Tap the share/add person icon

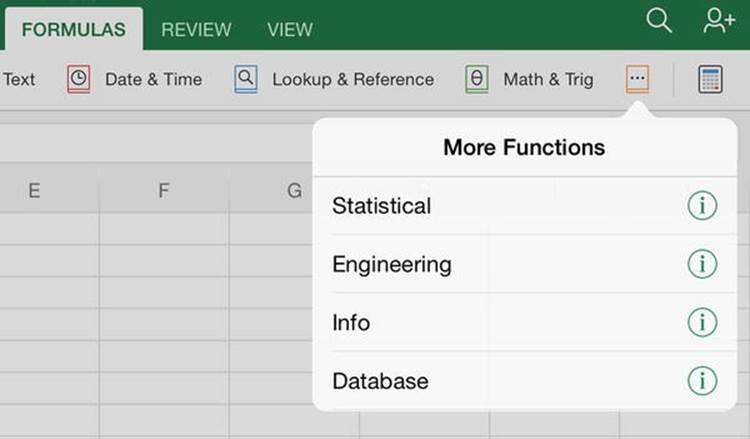(719, 21)
